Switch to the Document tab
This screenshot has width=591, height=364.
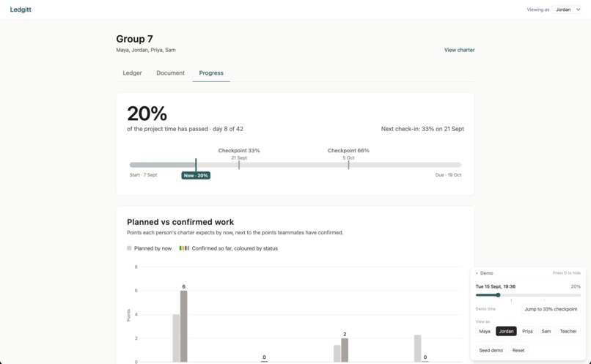tap(170, 73)
